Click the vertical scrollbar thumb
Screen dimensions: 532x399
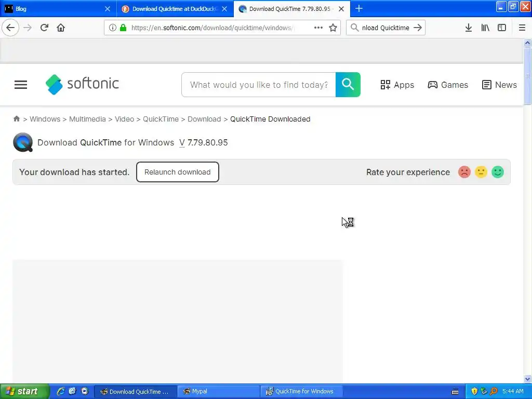pyautogui.click(x=527, y=76)
